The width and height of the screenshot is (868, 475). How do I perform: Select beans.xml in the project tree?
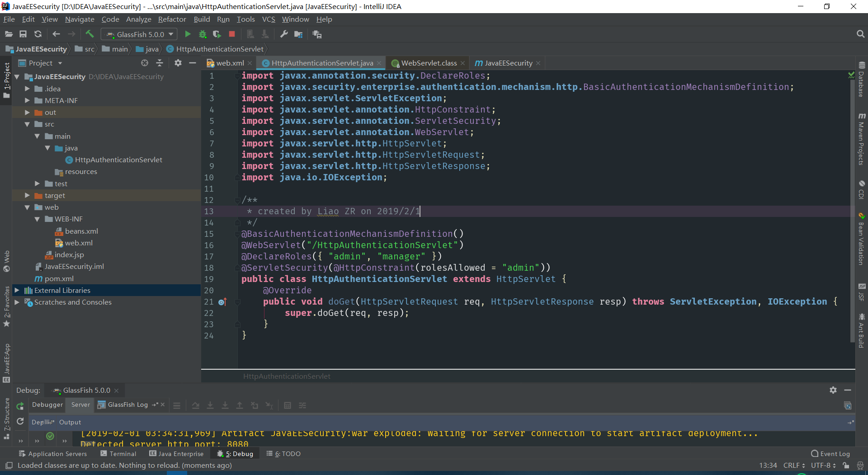point(76,231)
